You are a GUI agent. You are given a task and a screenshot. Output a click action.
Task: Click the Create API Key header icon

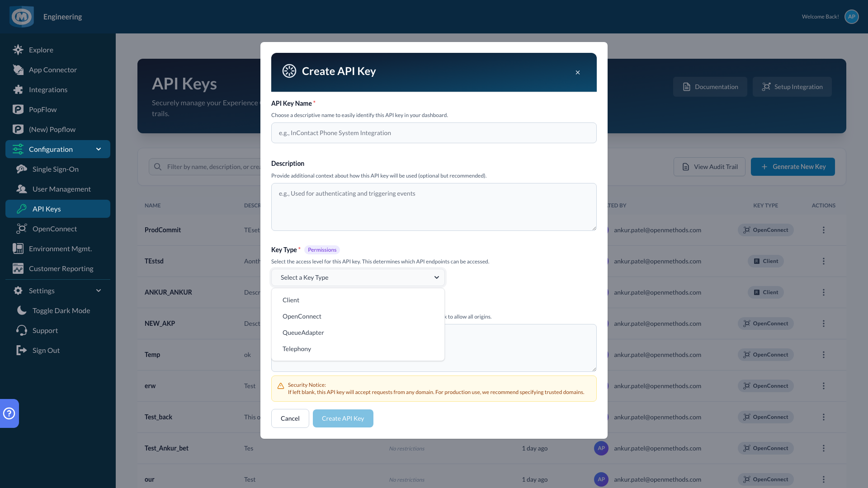tap(289, 71)
